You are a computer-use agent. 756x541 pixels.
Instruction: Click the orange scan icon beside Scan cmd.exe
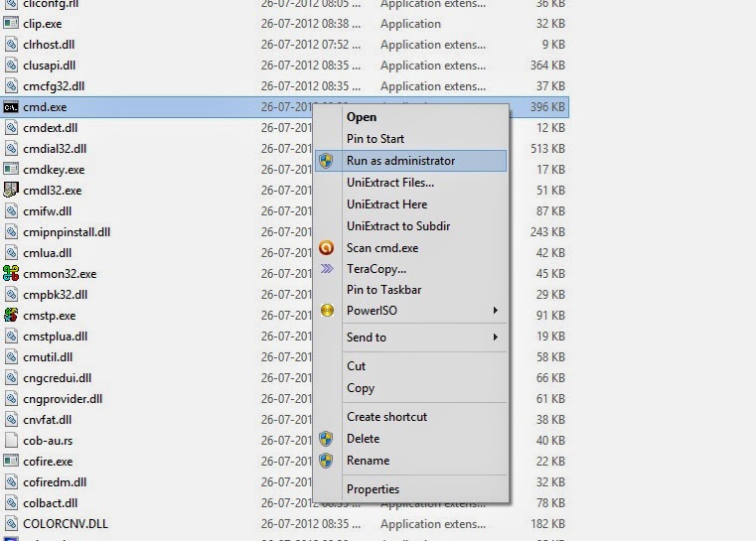[327, 247]
